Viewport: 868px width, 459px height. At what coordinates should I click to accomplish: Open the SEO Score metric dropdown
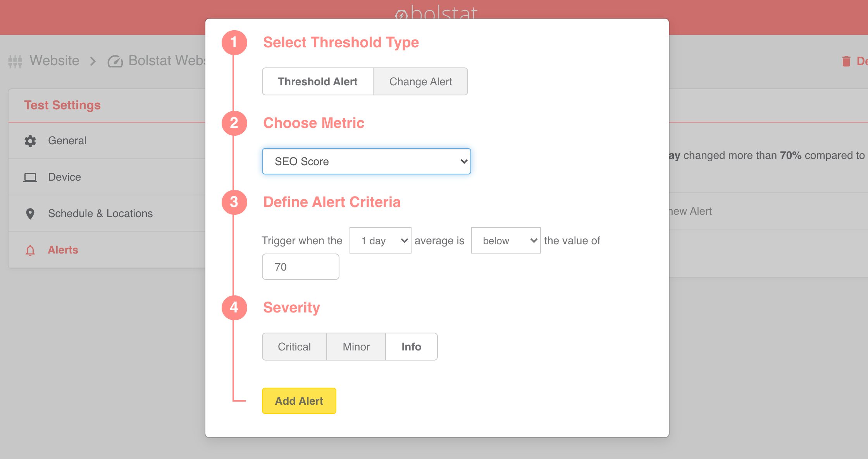pos(366,161)
